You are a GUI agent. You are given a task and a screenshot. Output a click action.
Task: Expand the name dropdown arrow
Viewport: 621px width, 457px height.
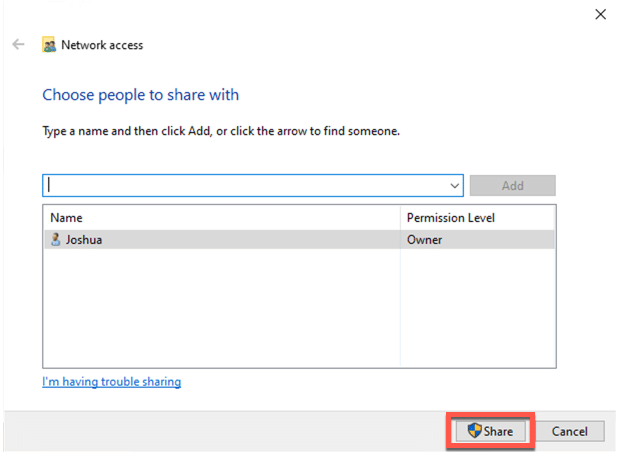click(455, 186)
